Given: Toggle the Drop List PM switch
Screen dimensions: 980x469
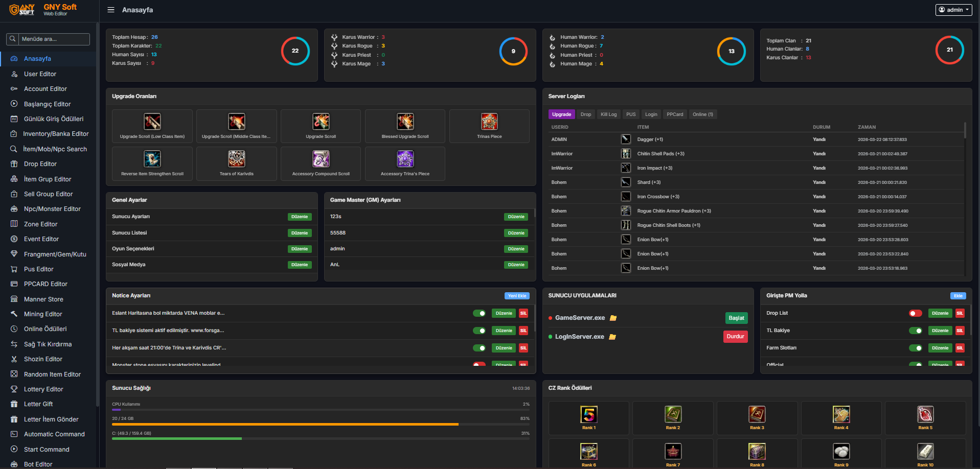Looking at the screenshot, I should pyautogui.click(x=916, y=313).
